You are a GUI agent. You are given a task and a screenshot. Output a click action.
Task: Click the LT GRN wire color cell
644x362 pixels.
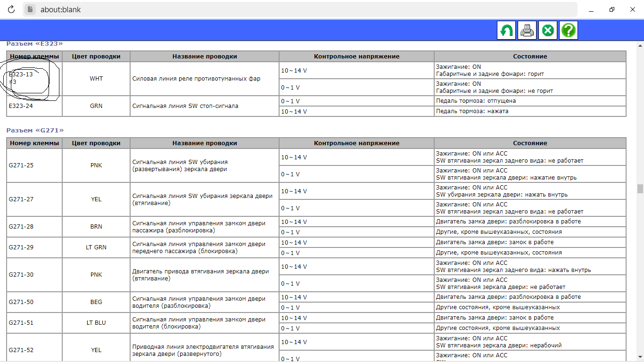pyautogui.click(x=96, y=247)
